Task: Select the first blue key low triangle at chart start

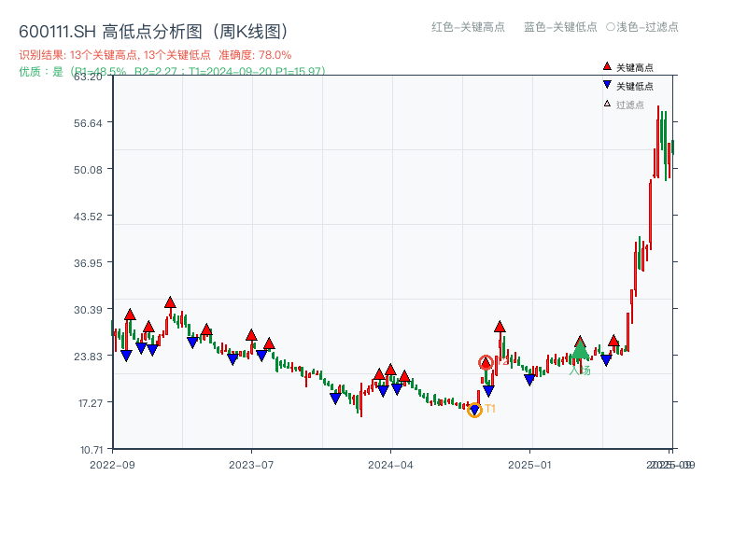Action: tap(126, 356)
